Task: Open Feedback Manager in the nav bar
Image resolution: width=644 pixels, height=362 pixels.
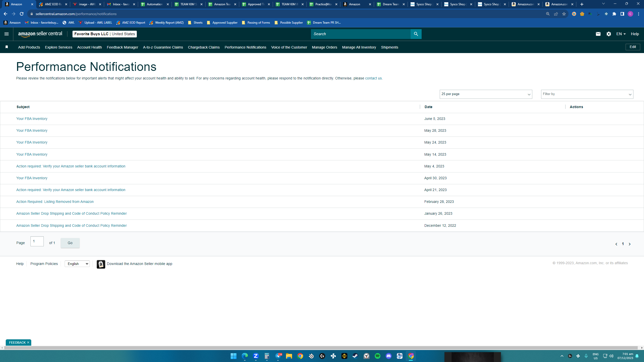Action: [123, 47]
